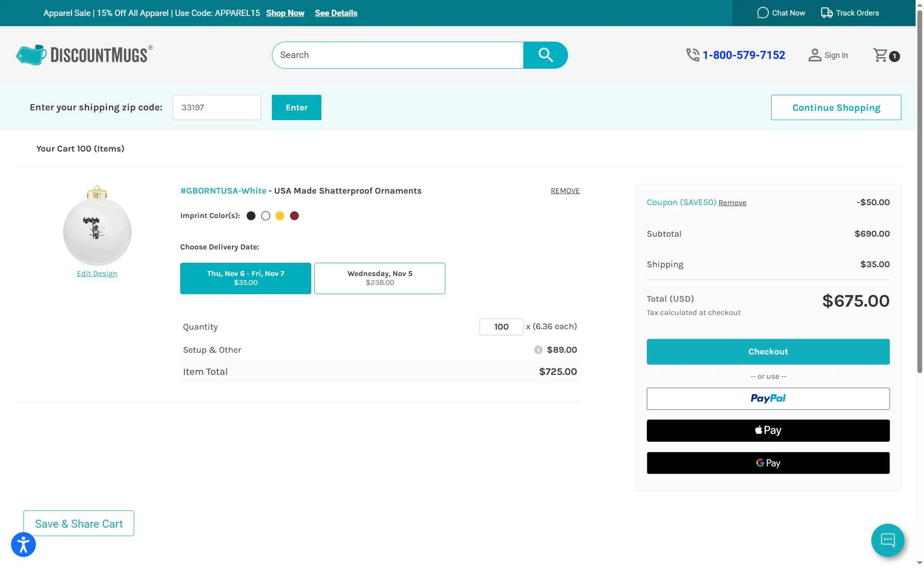Click Setup & Other info icon
The height and width of the screenshot is (568, 924).
(x=538, y=350)
